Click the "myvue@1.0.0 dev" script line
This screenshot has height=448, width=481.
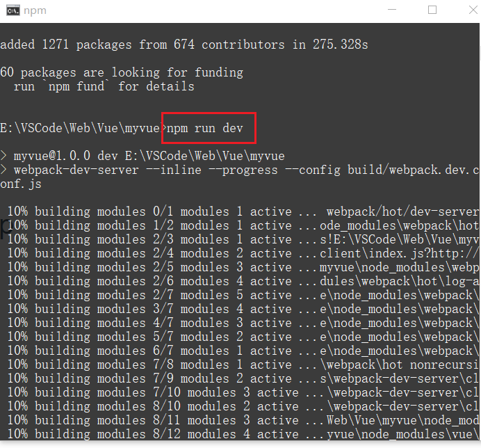146,156
